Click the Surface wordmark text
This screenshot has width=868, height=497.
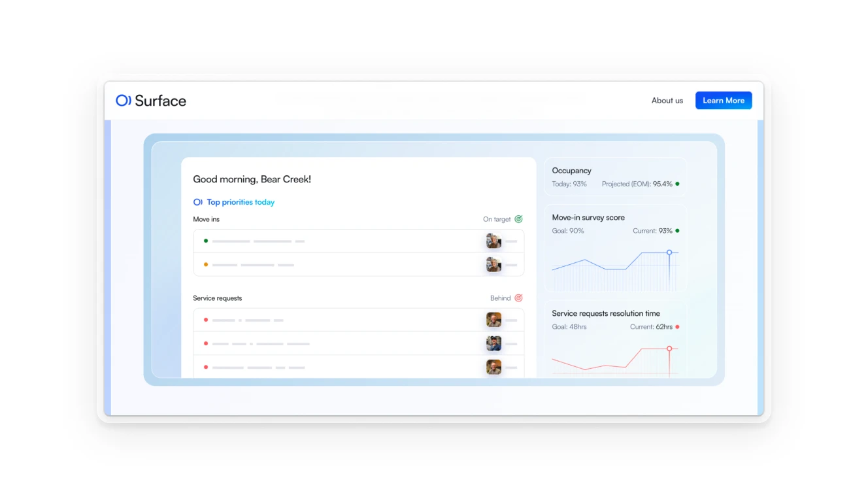point(160,100)
